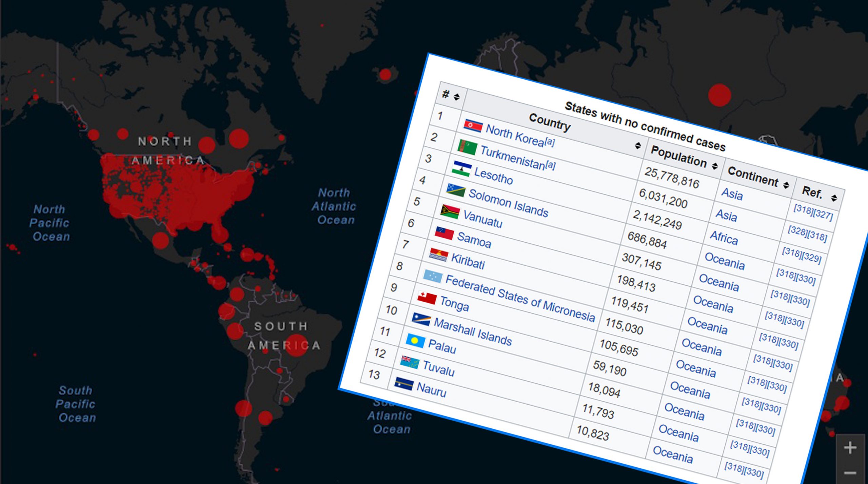Click the Kiribati flag icon
This screenshot has height=484, width=868.
click(x=438, y=255)
